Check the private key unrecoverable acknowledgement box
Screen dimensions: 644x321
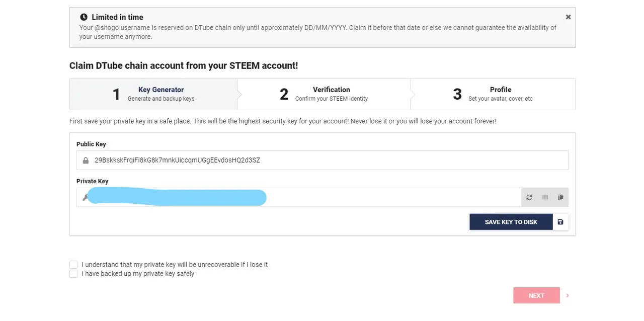(73, 265)
